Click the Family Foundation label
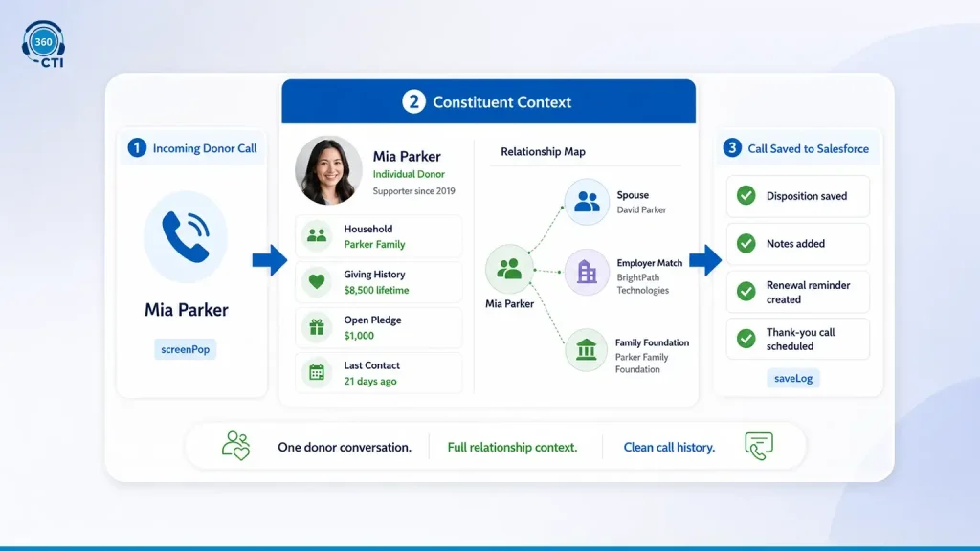Screen dimensions: 980x551 pos(652,342)
